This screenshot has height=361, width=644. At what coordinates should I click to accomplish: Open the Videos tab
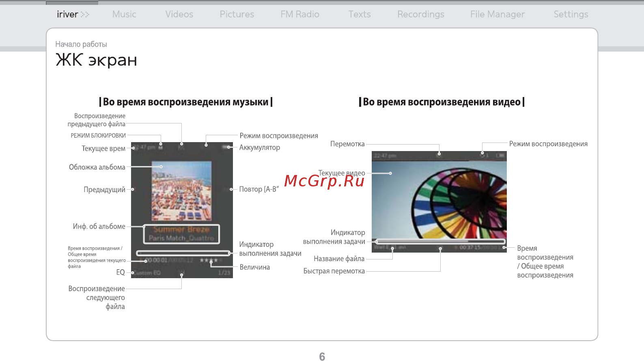pyautogui.click(x=179, y=14)
